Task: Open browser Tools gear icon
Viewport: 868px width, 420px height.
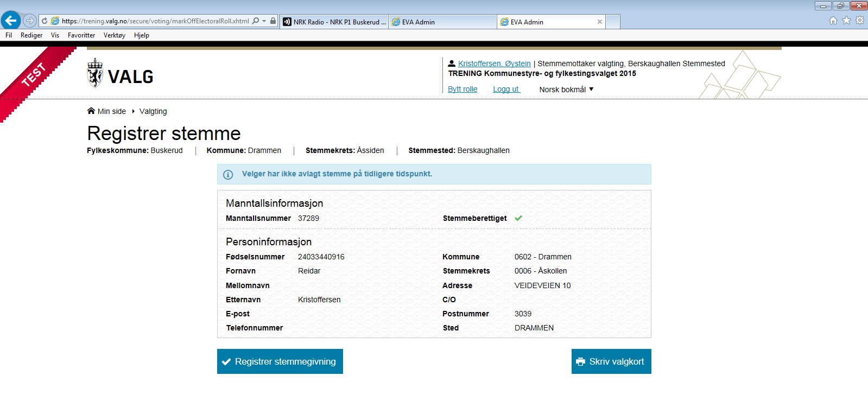Action: [860, 21]
